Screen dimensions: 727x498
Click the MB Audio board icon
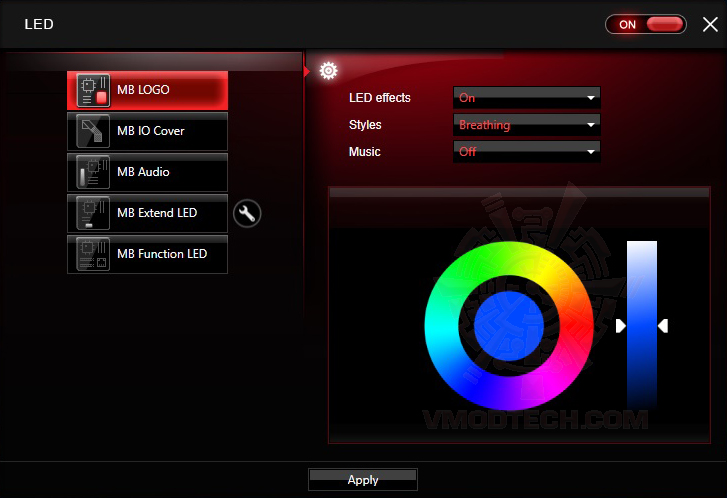coord(93,172)
